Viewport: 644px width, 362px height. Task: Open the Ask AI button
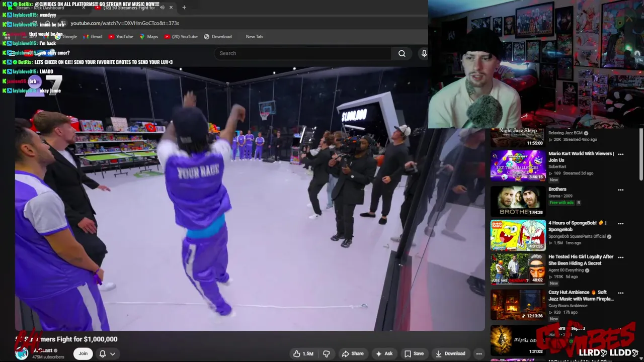click(384, 353)
